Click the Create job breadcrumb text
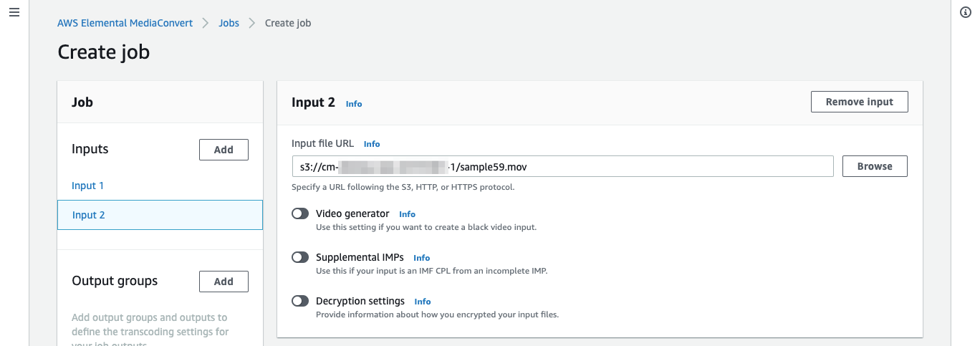Screen dimensions: 980x346 [288, 23]
